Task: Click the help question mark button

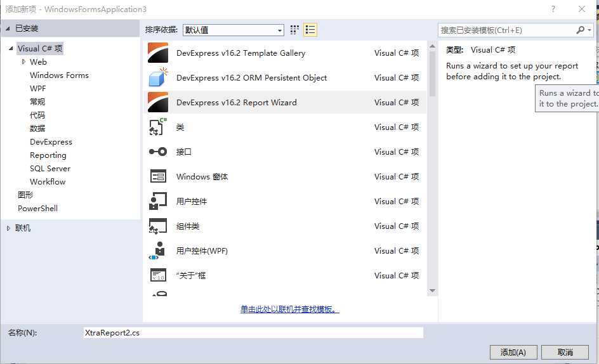Action: [553, 9]
